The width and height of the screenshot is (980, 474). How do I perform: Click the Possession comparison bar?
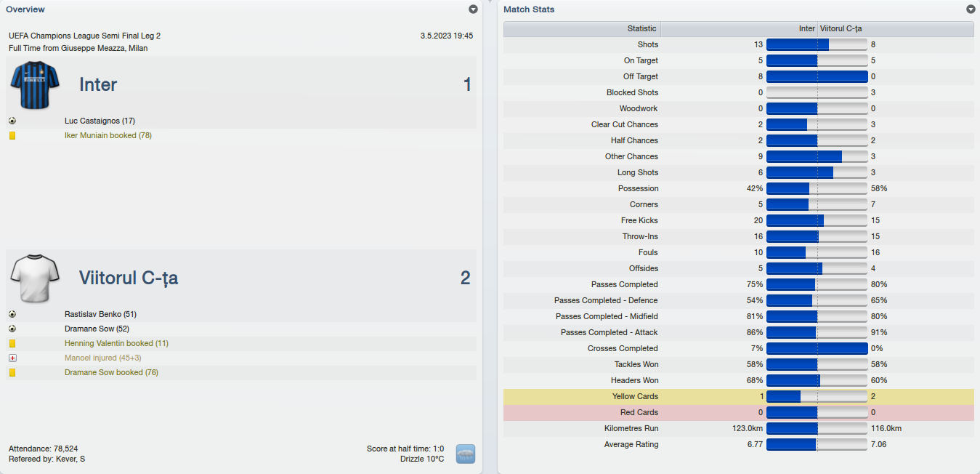pos(817,188)
